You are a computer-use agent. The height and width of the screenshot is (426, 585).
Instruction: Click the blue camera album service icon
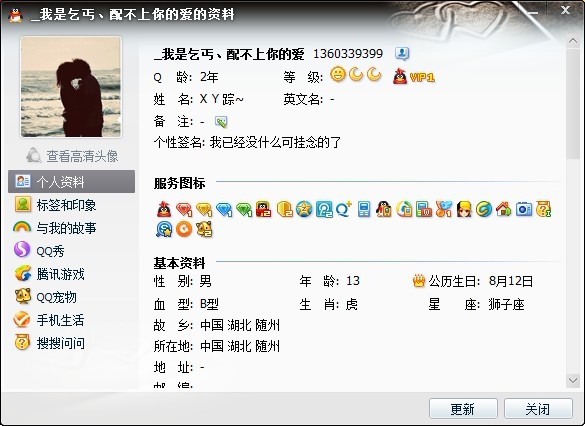524,209
